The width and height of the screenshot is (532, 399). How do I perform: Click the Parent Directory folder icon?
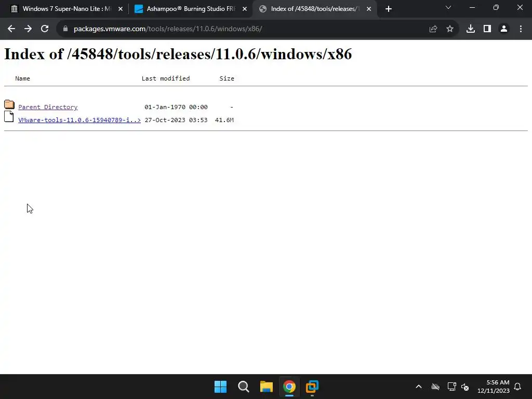9,104
